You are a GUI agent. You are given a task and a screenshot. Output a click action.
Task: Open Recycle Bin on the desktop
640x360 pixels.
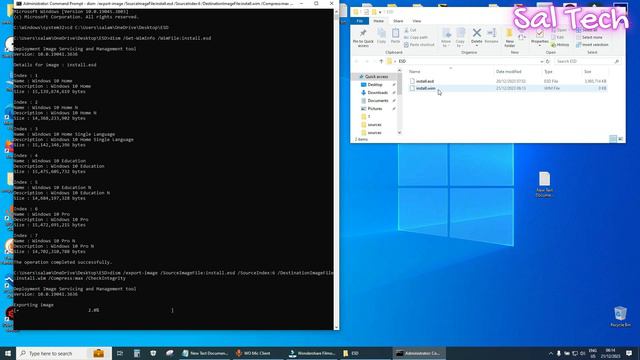(620, 316)
